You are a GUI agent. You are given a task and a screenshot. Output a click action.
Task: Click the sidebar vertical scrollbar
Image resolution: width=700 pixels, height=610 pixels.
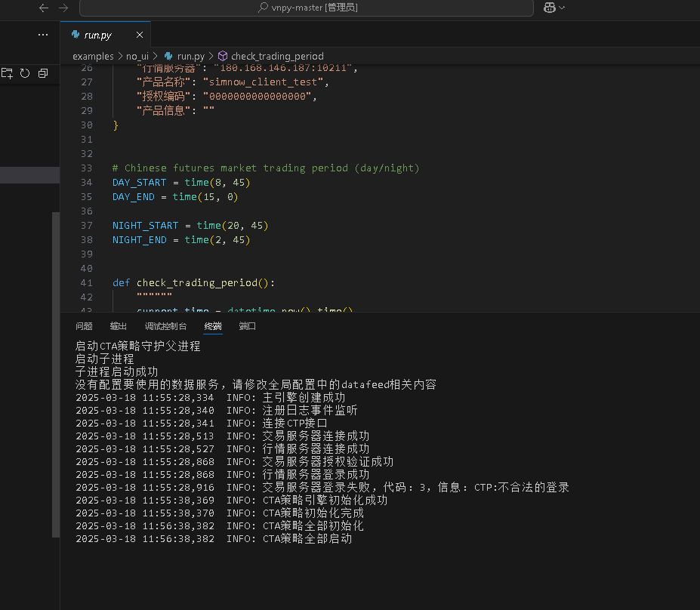(56, 375)
